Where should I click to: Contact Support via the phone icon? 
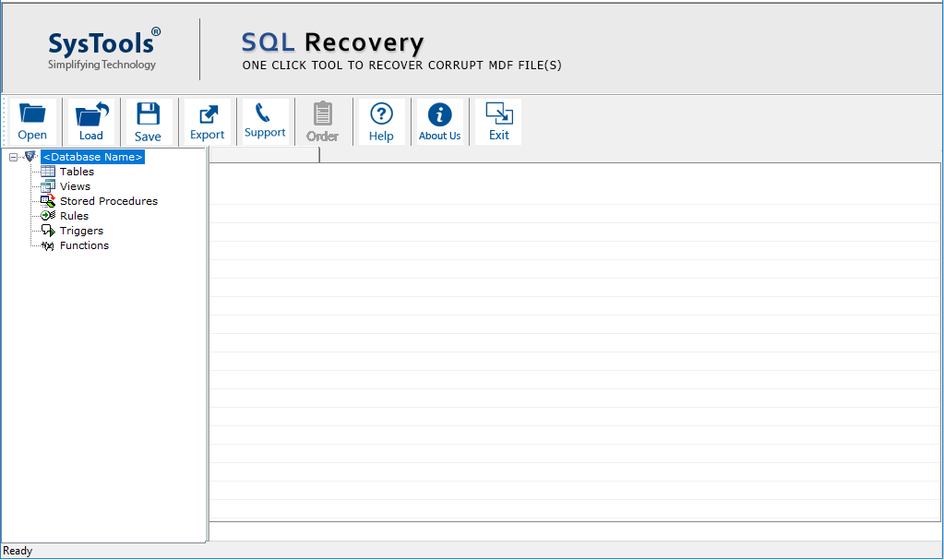(x=265, y=121)
